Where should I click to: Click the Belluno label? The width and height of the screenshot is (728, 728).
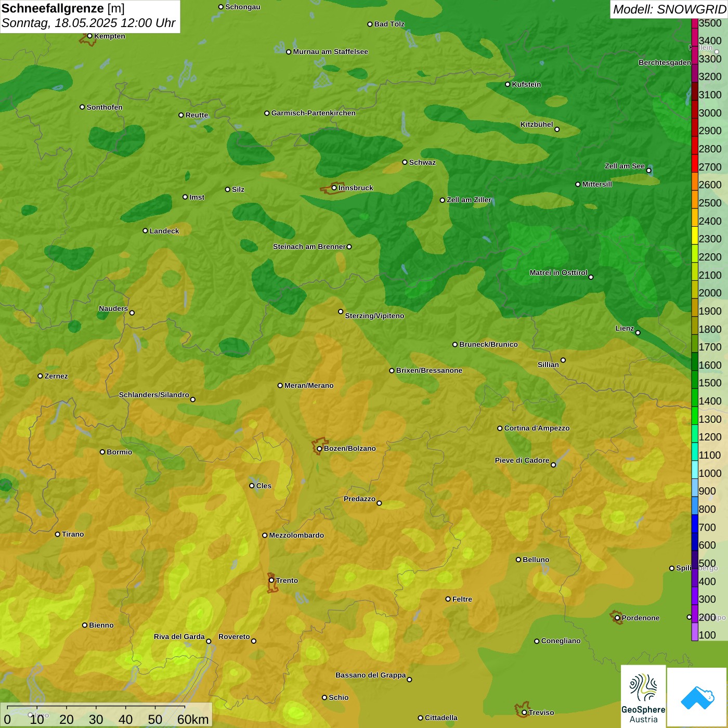536,560
